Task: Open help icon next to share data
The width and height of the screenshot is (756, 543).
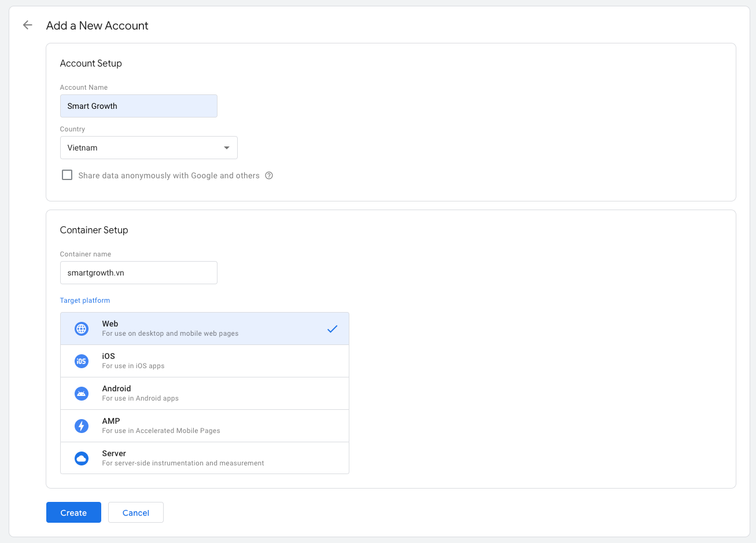Action: tap(269, 175)
